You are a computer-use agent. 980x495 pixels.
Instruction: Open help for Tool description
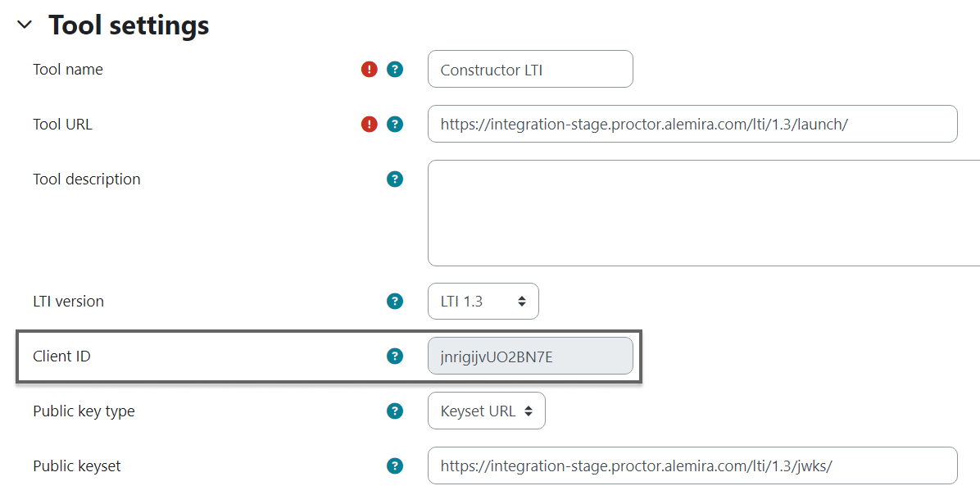click(395, 179)
